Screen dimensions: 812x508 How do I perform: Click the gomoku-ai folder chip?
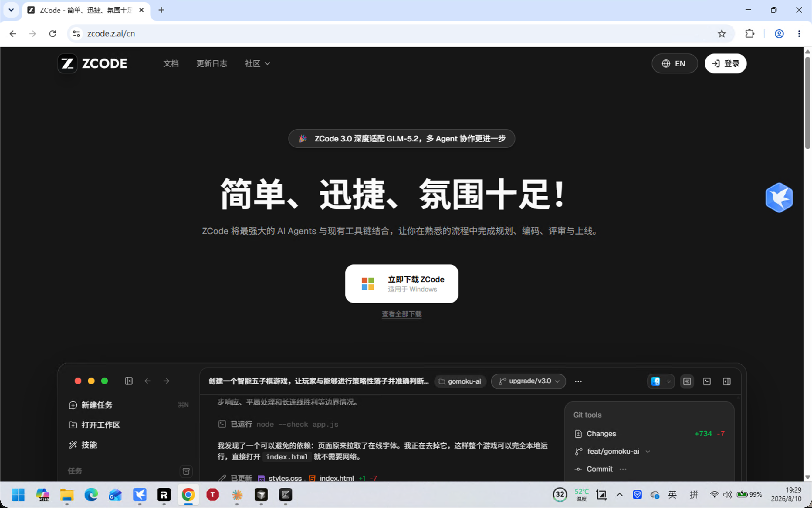coord(460,381)
